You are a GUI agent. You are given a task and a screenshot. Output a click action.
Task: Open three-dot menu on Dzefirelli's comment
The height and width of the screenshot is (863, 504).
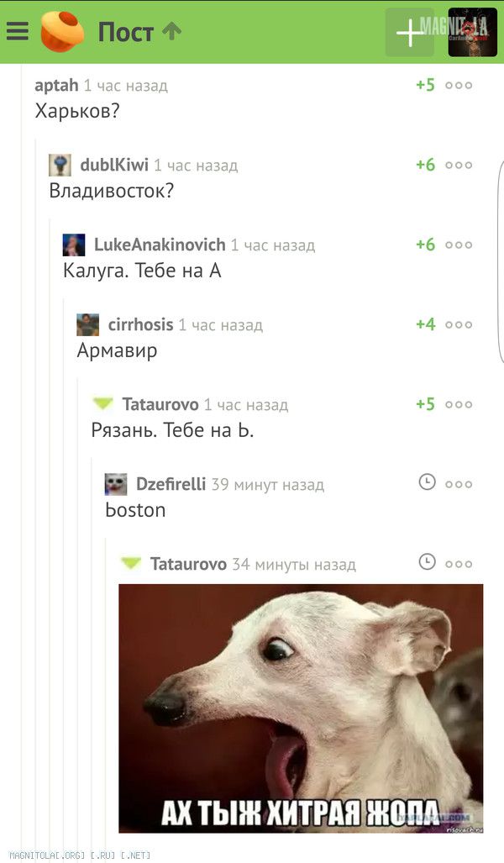(459, 484)
